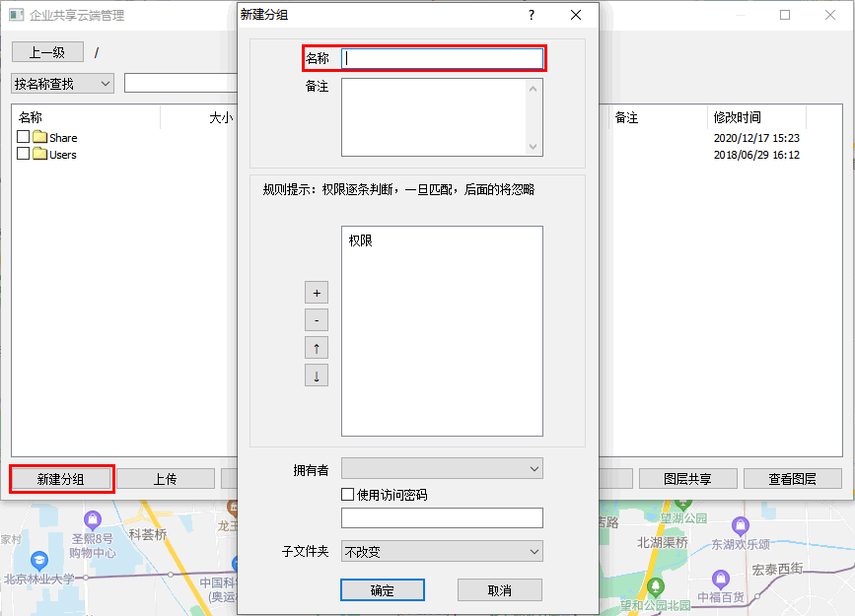Click the 取消 button

(500, 589)
